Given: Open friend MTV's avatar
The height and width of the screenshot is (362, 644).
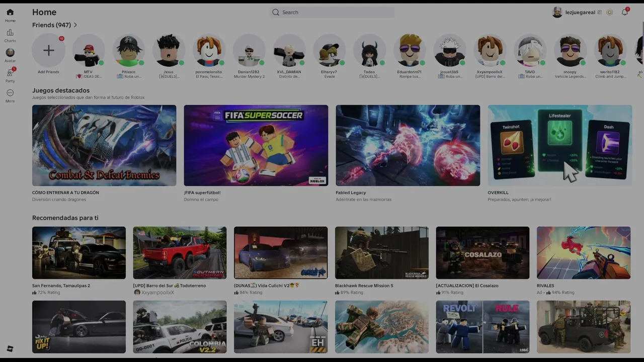Looking at the screenshot, I should click(89, 50).
